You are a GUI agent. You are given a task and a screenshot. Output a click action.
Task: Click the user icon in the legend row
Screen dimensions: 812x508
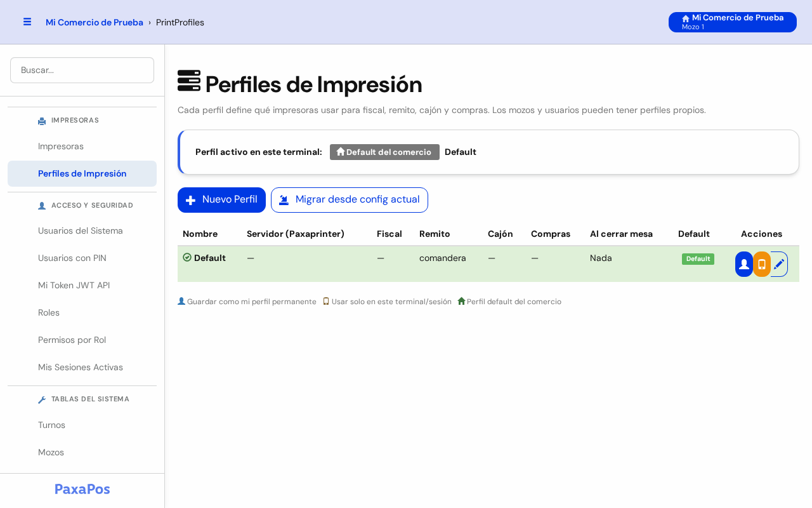pos(181,301)
